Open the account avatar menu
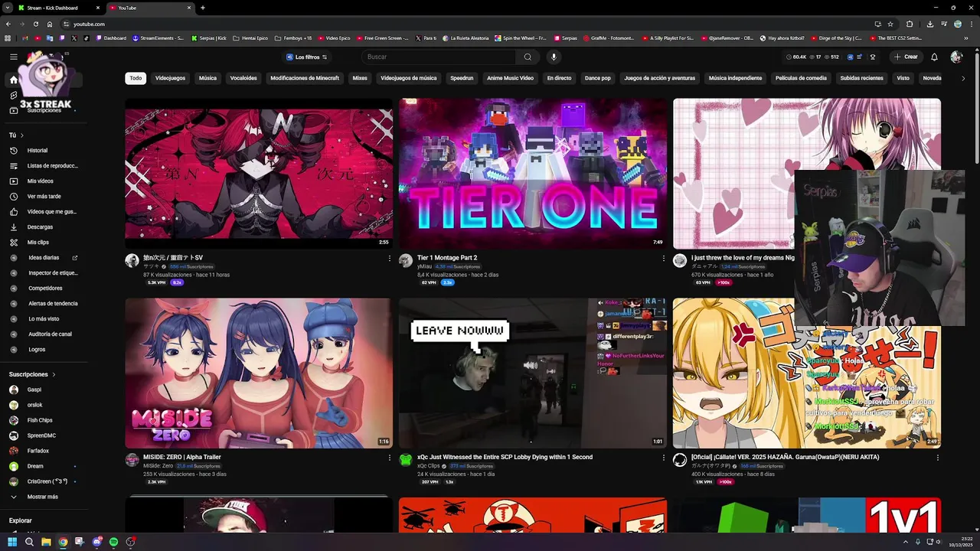The width and height of the screenshot is (980, 551). pyautogui.click(x=956, y=57)
